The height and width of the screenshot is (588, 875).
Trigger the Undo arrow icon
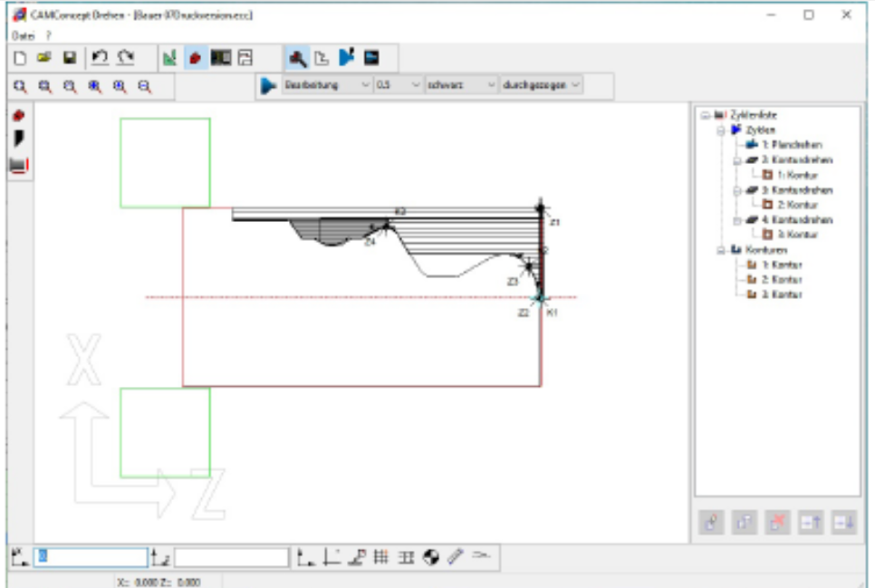(x=100, y=57)
